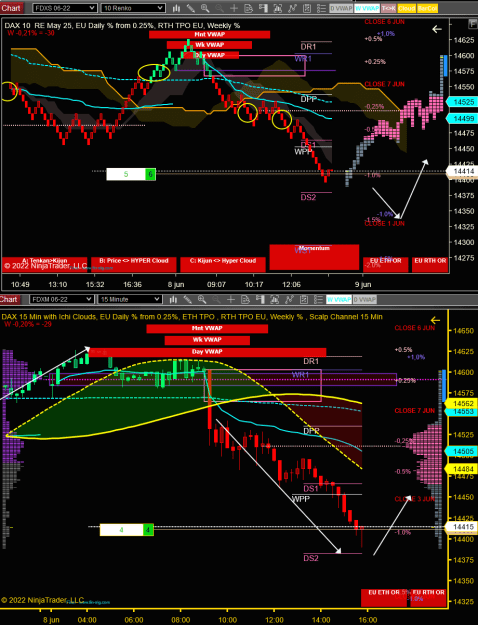The height and width of the screenshot is (625, 478).
Task: Click zoom in magnifier on Renko chart toolbar
Action: coord(205,8)
